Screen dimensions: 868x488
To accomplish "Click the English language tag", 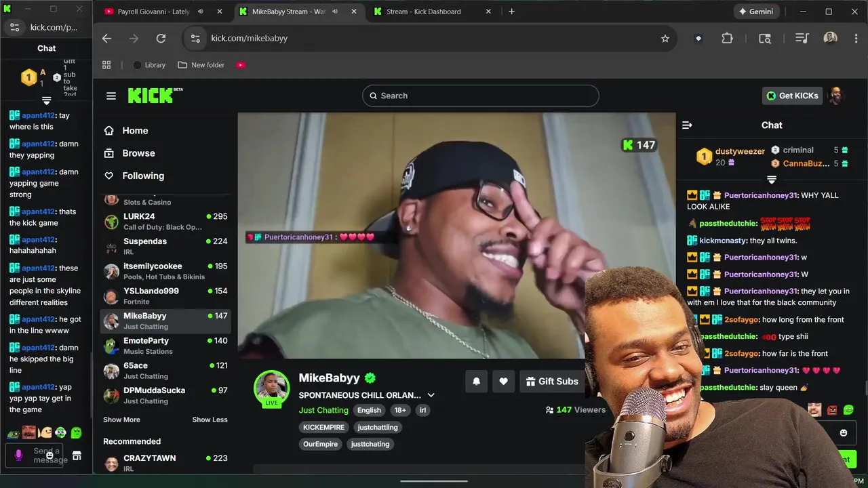I will pos(369,410).
